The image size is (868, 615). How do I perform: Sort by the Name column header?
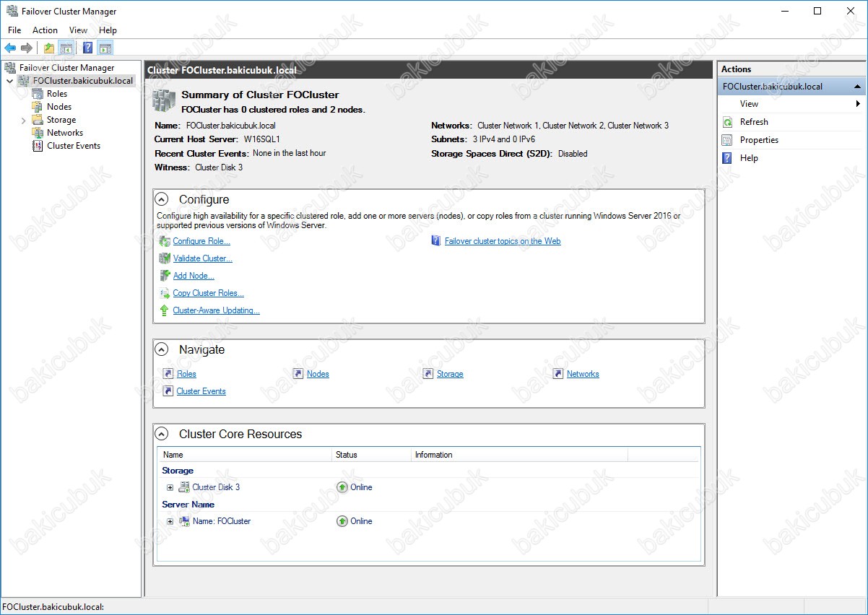(245, 455)
